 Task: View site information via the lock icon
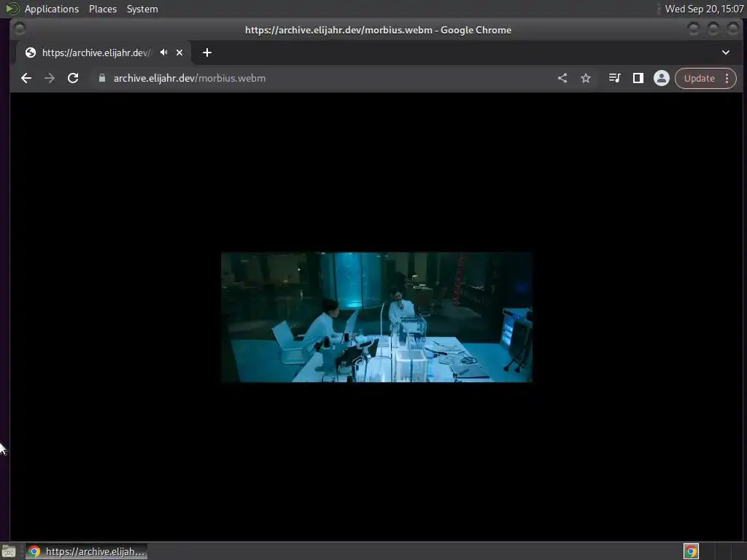(102, 78)
